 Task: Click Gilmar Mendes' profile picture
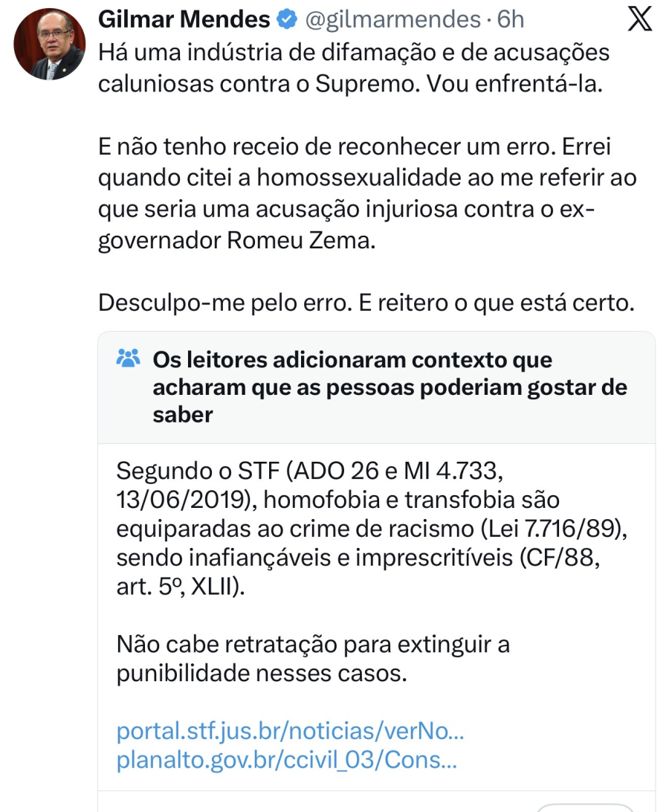pyautogui.click(x=49, y=43)
